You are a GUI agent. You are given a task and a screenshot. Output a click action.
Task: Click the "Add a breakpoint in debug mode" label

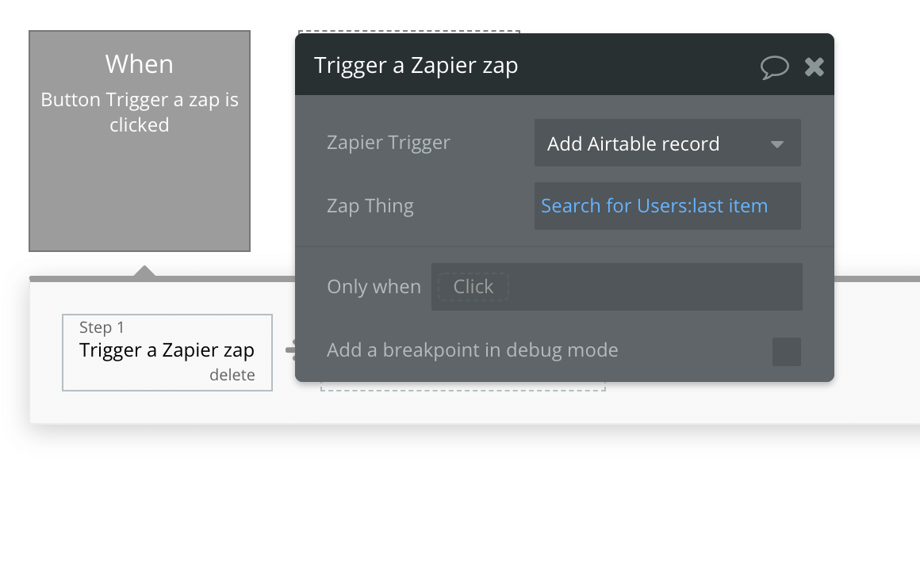pyautogui.click(x=472, y=349)
